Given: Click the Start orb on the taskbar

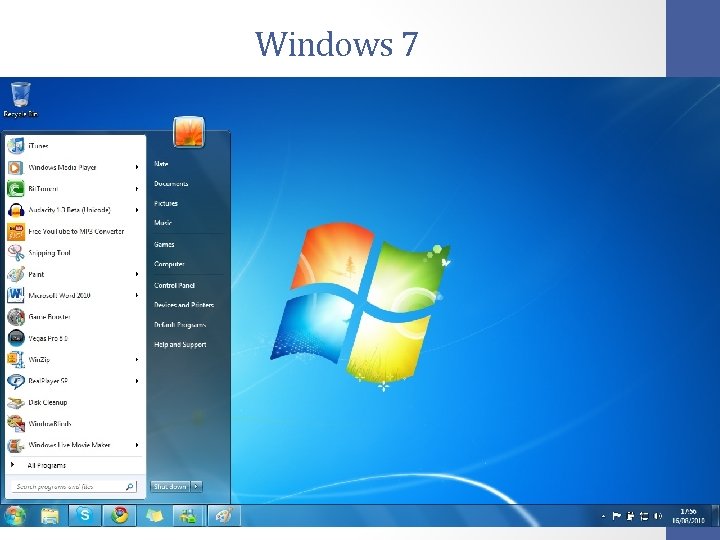Looking at the screenshot, I should click(x=15, y=516).
